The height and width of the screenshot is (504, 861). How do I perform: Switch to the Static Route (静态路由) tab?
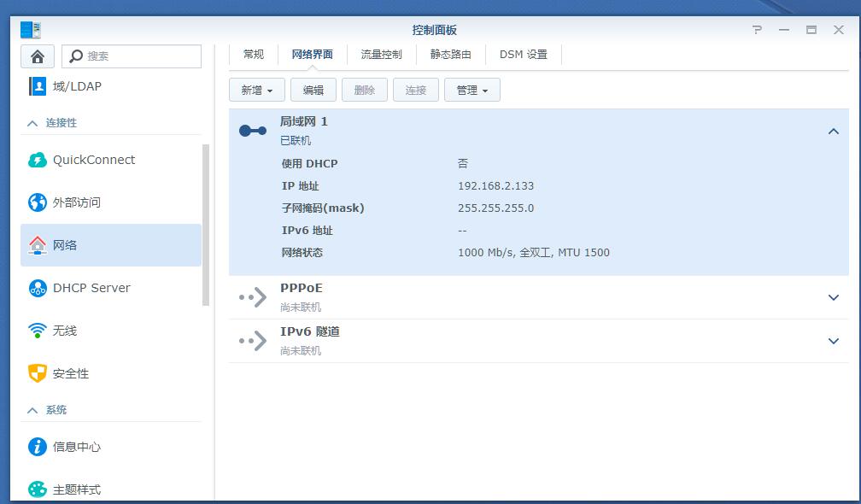[450, 55]
